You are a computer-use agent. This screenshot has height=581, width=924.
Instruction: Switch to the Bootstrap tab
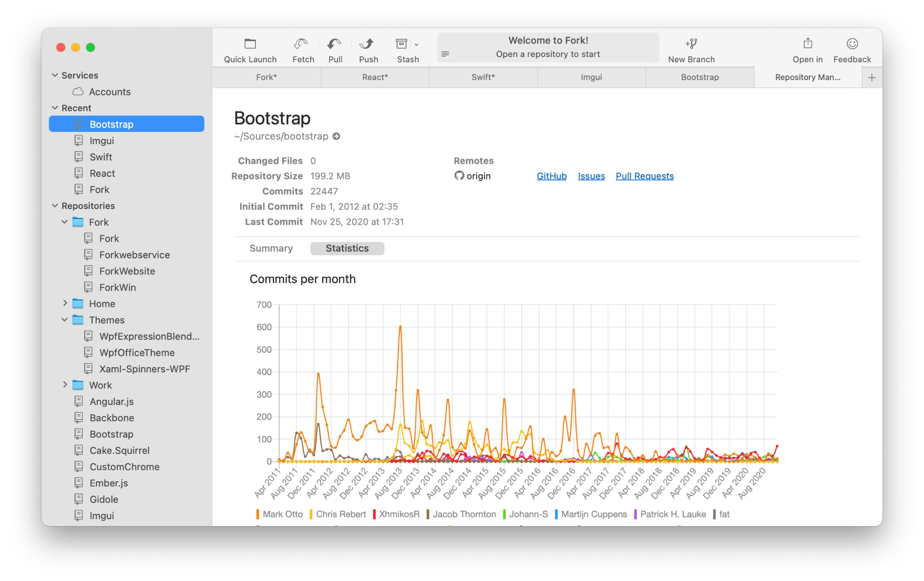pyautogui.click(x=700, y=78)
